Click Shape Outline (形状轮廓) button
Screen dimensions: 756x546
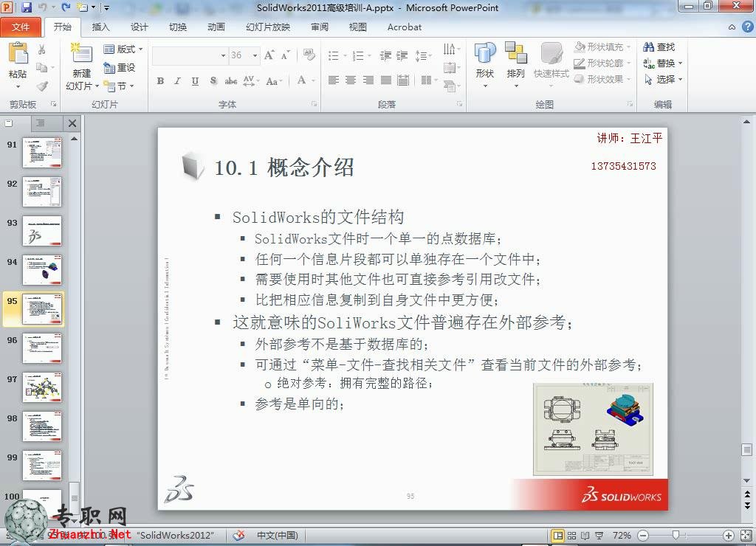point(602,63)
